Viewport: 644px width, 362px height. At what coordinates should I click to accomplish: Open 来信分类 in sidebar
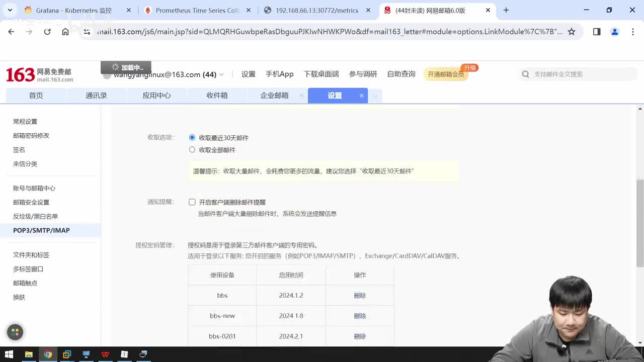[25, 164]
